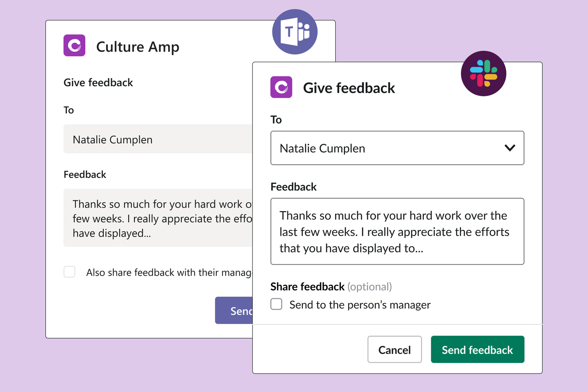Click the 'To' label in Teams window
Screen dimensions: 588x392
pos(69,110)
